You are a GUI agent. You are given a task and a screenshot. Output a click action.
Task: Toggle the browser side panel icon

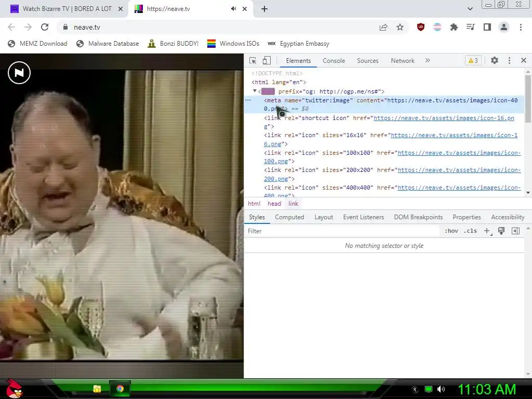click(487, 27)
